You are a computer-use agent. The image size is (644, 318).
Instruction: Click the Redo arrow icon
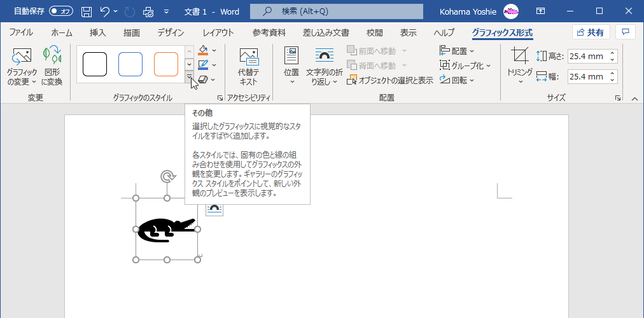tap(130, 11)
